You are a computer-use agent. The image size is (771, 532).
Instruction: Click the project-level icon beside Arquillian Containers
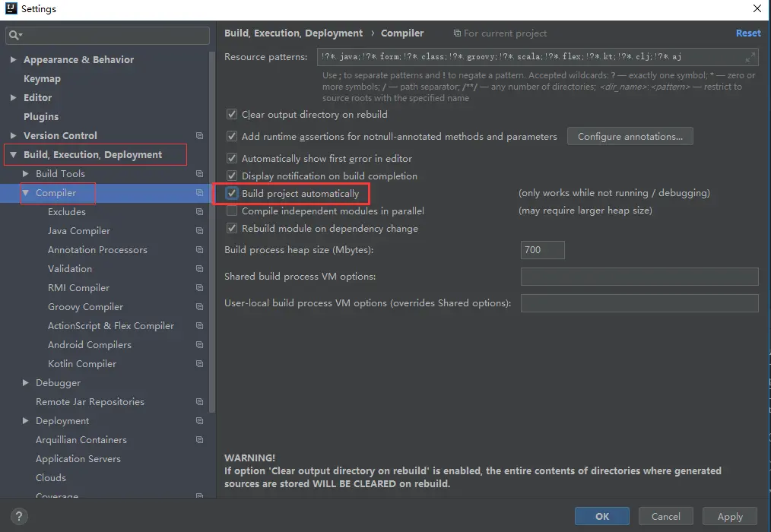click(200, 439)
